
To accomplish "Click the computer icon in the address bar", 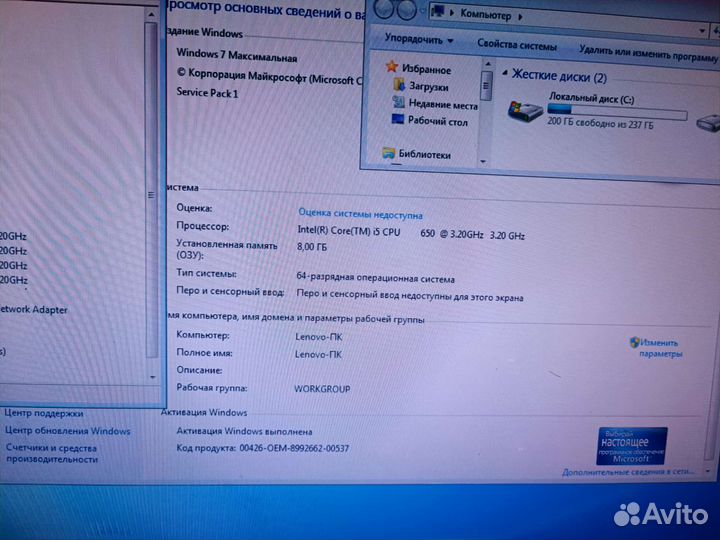I will (x=438, y=11).
